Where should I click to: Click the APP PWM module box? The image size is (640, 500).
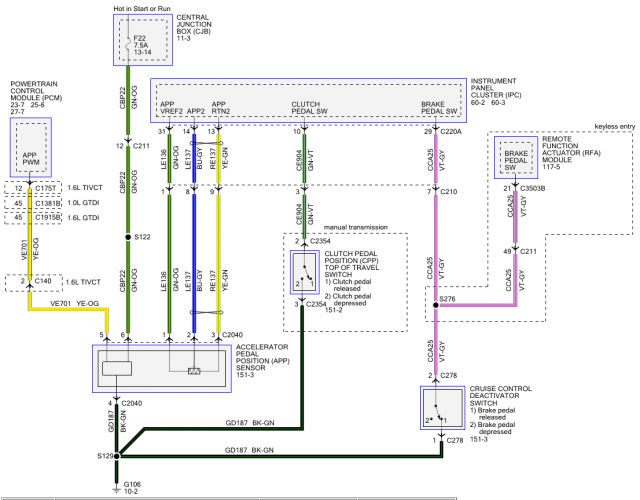(x=31, y=148)
